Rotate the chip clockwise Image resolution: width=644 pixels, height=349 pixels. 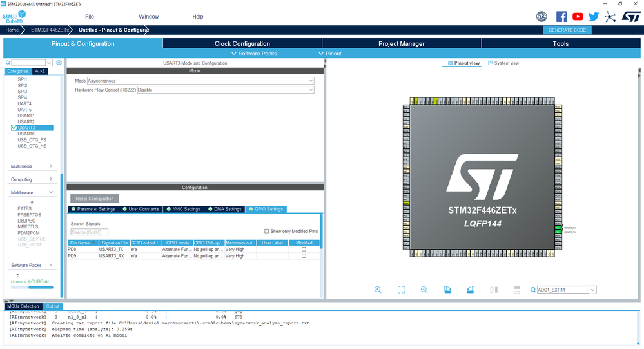[x=447, y=290]
